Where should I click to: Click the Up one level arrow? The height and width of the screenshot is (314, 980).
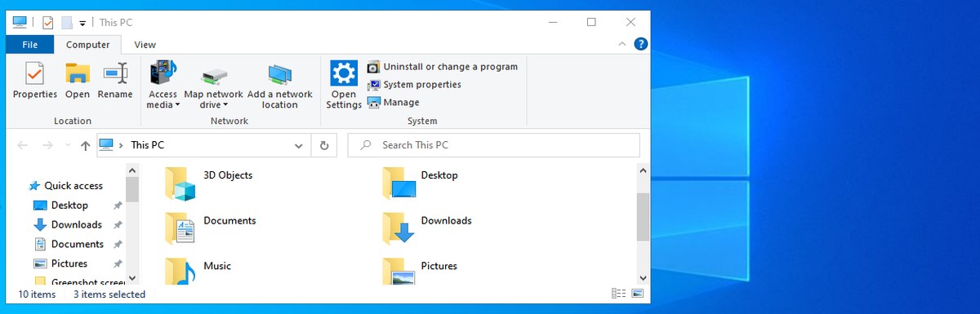tap(86, 145)
